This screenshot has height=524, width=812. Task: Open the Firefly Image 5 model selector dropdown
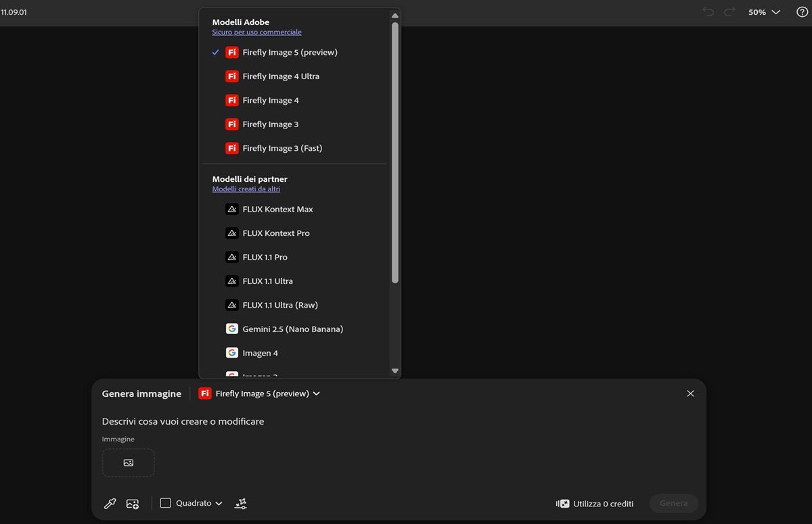[x=260, y=393]
